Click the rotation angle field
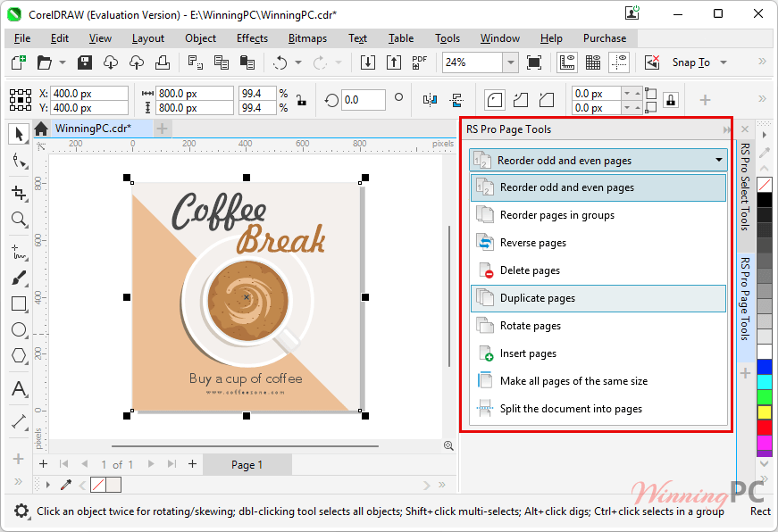Image resolution: width=778 pixels, height=532 pixels. [364, 100]
